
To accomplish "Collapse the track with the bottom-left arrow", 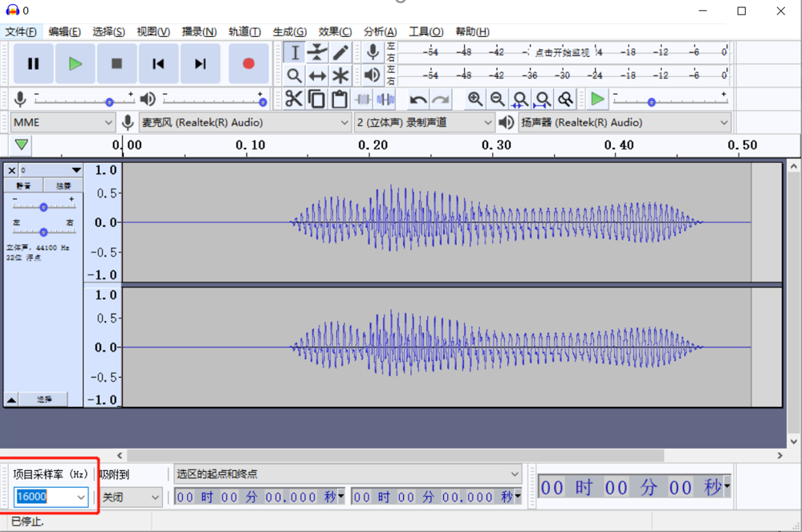I will pyautogui.click(x=12, y=399).
